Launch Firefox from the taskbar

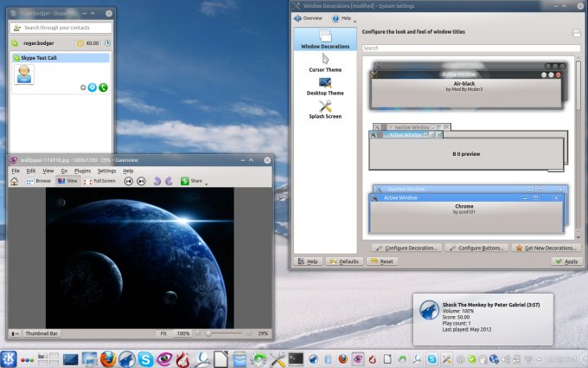click(107, 358)
